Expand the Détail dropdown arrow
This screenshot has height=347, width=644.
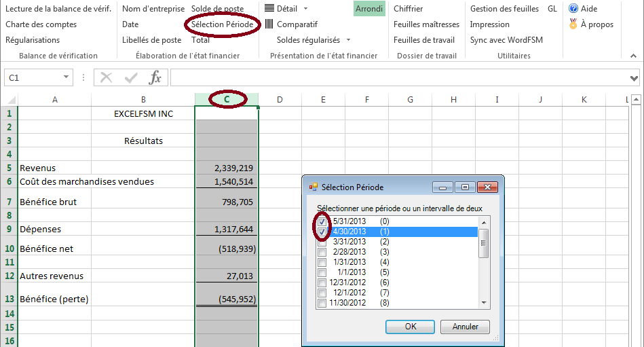pos(305,9)
